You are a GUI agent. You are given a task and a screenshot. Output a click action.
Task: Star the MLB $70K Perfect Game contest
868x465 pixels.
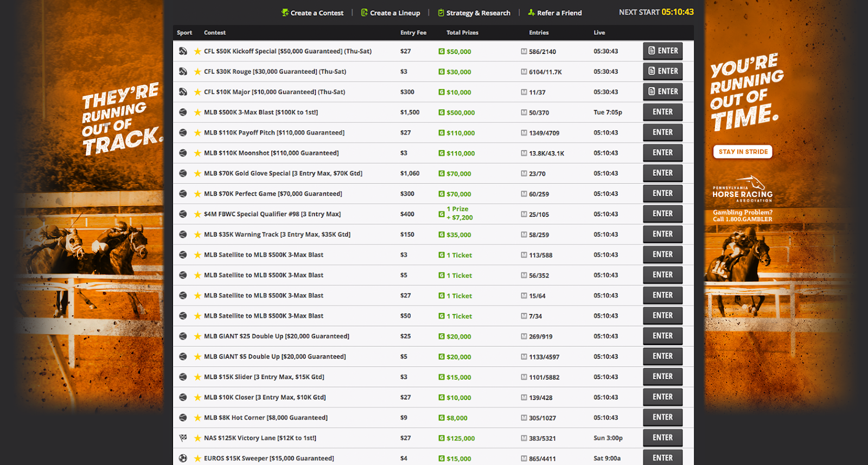197,194
